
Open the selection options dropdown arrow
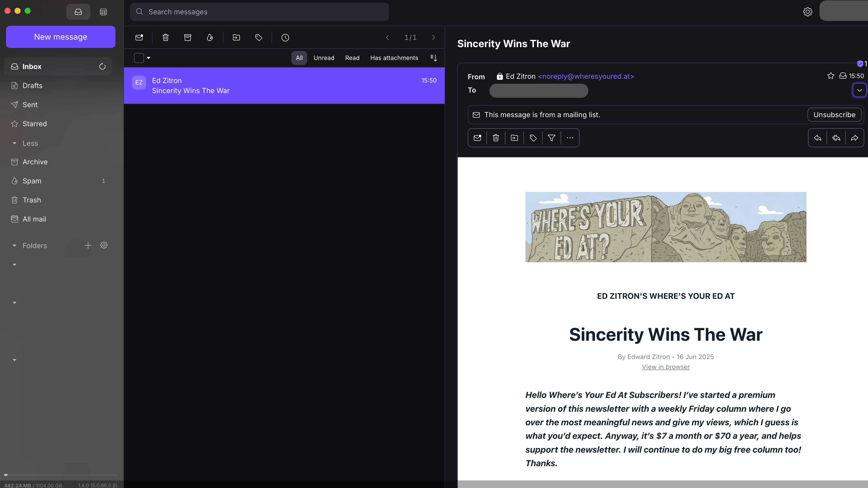(x=149, y=58)
